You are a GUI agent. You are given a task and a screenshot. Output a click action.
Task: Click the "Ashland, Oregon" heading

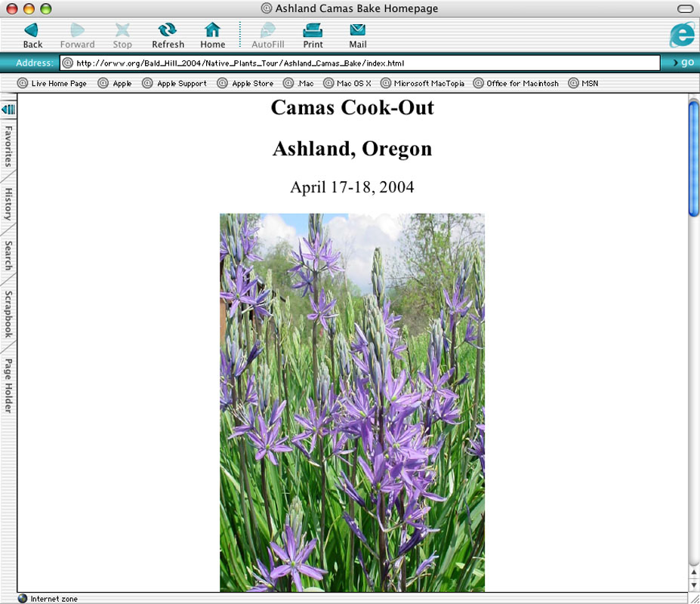tap(352, 149)
